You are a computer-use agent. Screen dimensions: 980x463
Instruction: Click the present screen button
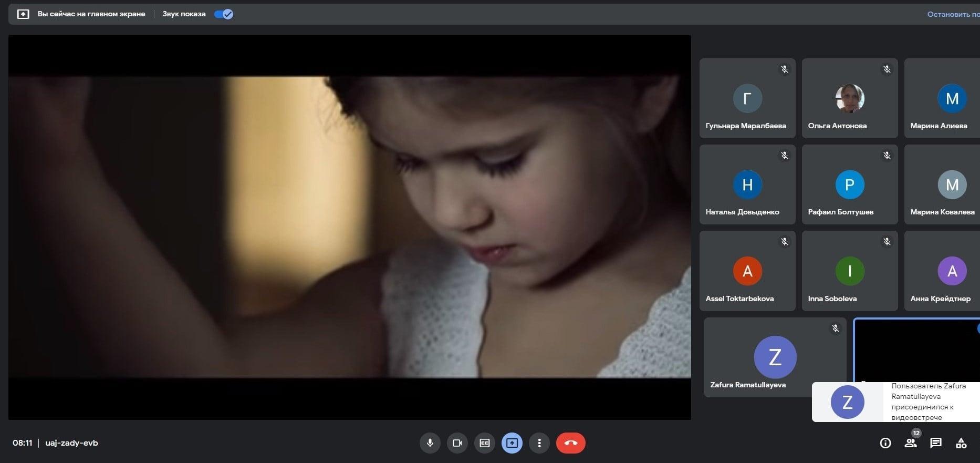[x=512, y=443]
